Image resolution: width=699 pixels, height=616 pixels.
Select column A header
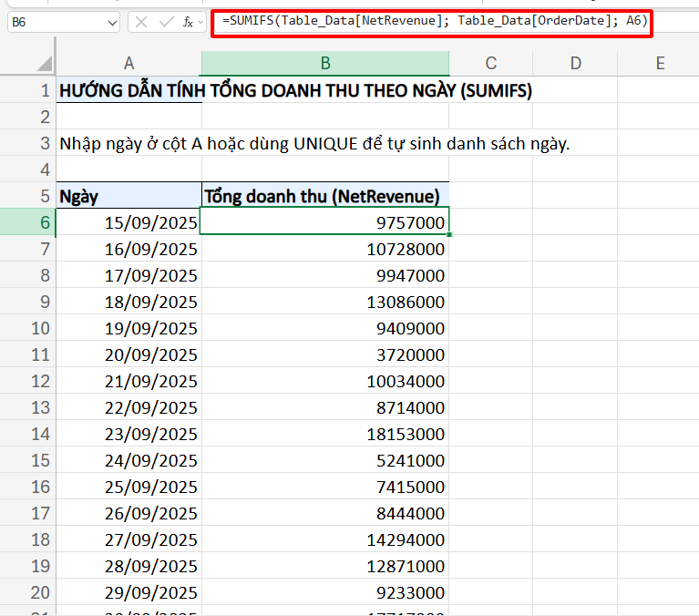[x=128, y=63]
